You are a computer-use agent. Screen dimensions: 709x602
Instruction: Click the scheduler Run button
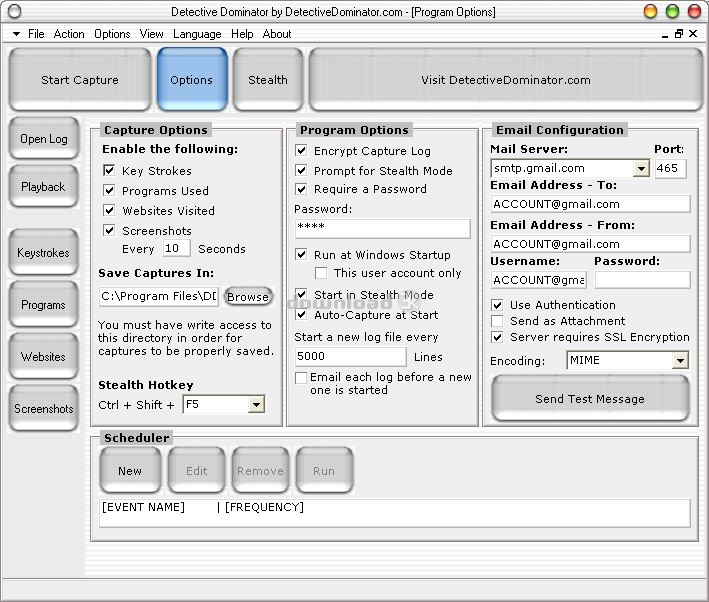(324, 470)
